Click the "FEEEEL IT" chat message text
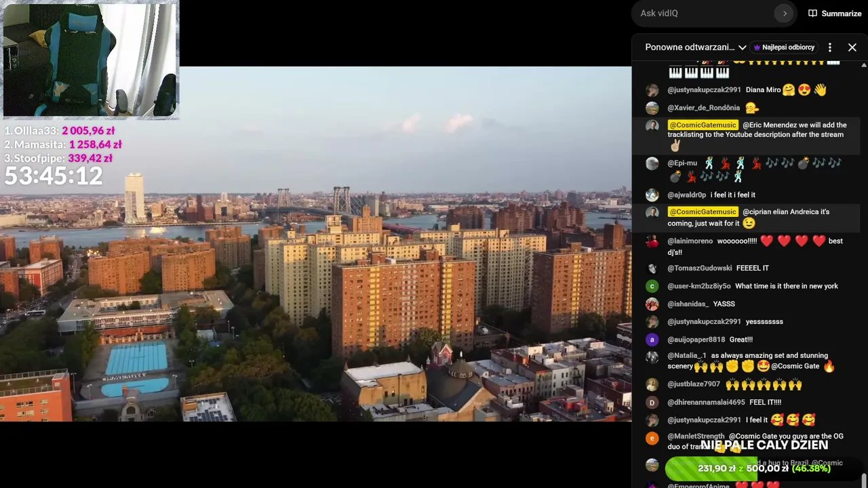Screen dimensions: 868x488 pos(752,268)
